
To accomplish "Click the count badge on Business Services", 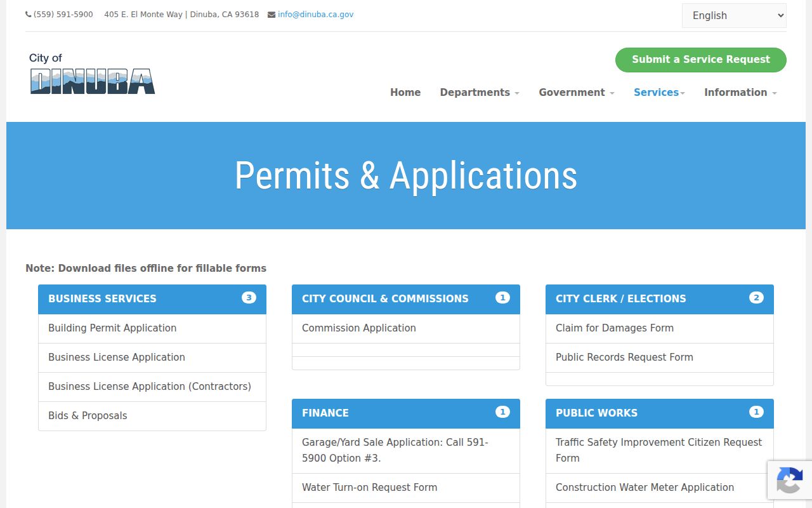I will (x=249, y=298).
